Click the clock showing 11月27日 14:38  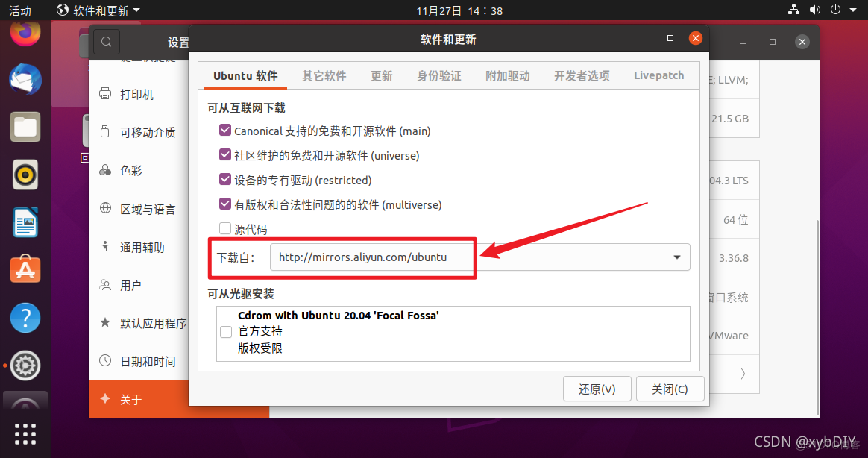458,10
